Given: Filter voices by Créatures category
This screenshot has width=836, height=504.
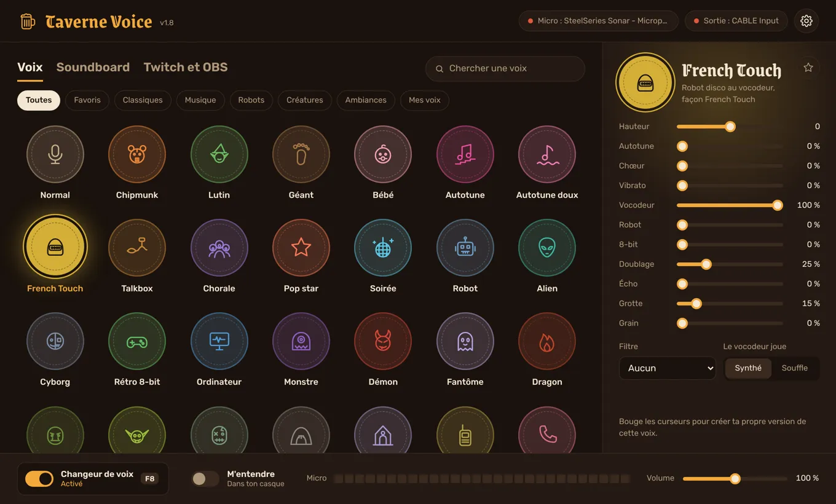Looking at the screenshot, I should [305, 100].
